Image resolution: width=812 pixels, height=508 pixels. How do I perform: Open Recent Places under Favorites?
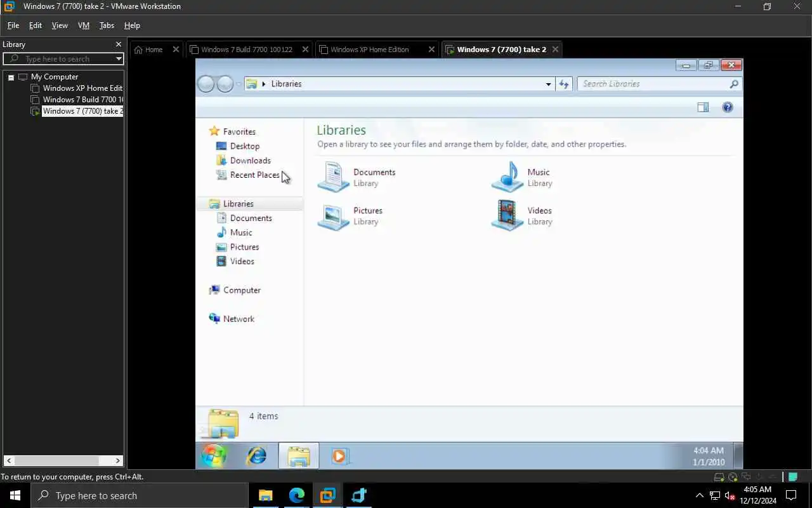point(248,175)
